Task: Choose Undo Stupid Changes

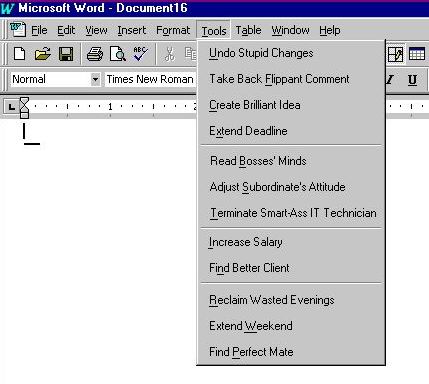Action: [291, 53]
